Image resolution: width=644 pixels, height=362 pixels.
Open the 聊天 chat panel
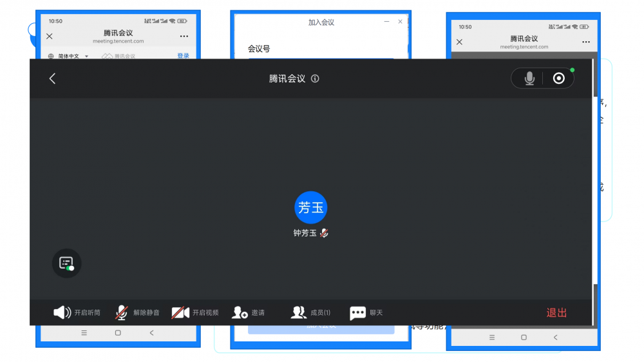[366, 312]
